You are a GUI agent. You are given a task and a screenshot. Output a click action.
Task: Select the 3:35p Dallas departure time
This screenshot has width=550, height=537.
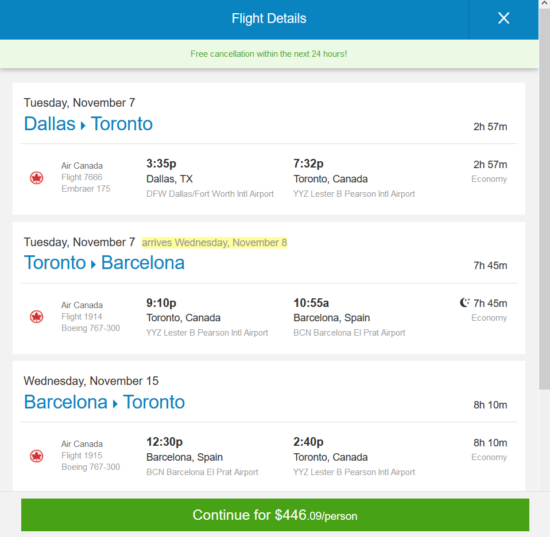coord(161,163)
